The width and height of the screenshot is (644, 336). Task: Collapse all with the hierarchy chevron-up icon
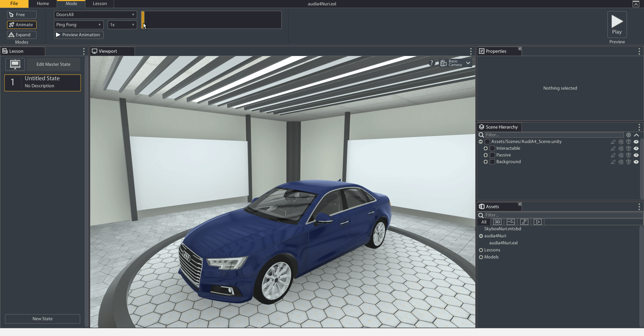tap(636, 135)
